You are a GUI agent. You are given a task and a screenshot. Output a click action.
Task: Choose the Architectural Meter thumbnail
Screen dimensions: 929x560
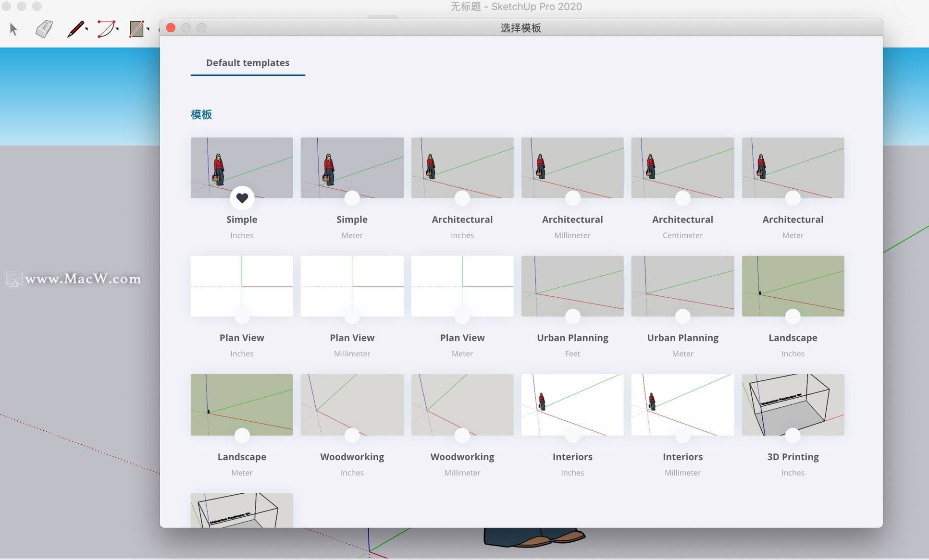pos(793,168)
